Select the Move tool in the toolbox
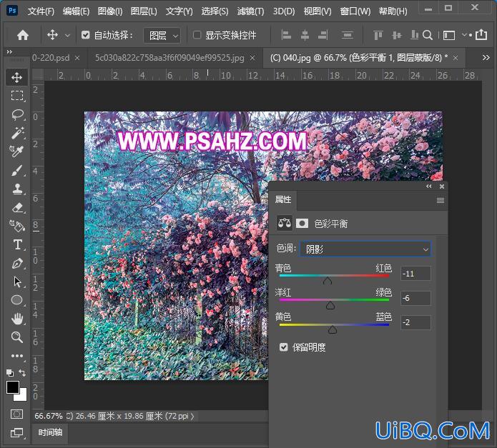497x448 pixels. click(x=16, y=77)
